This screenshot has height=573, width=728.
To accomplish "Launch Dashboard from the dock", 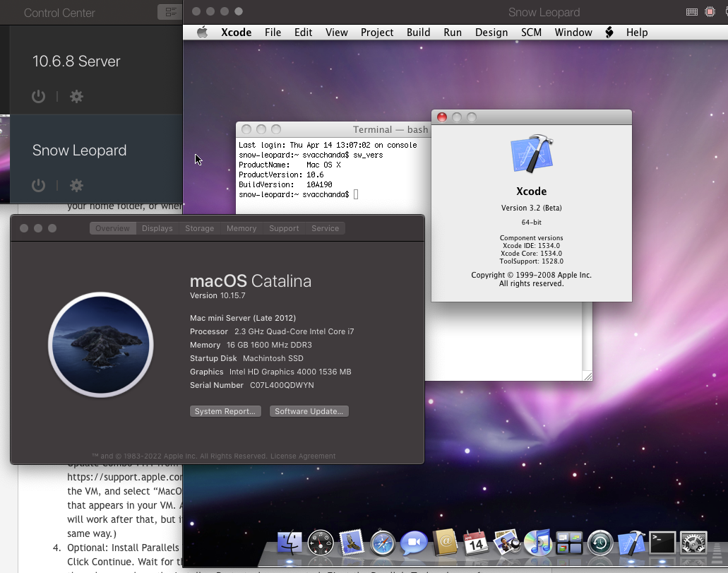I will coord(321,543).
